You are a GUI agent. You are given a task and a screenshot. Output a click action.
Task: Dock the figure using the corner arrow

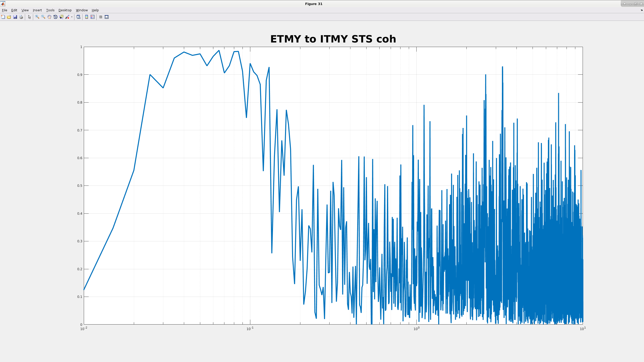click(x=641, y=10)
